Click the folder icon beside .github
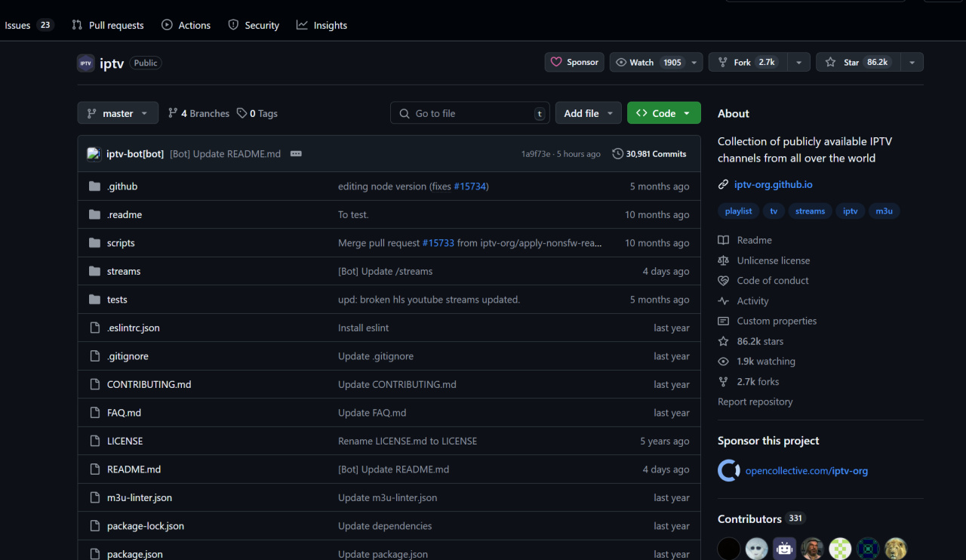 point(94,186)
